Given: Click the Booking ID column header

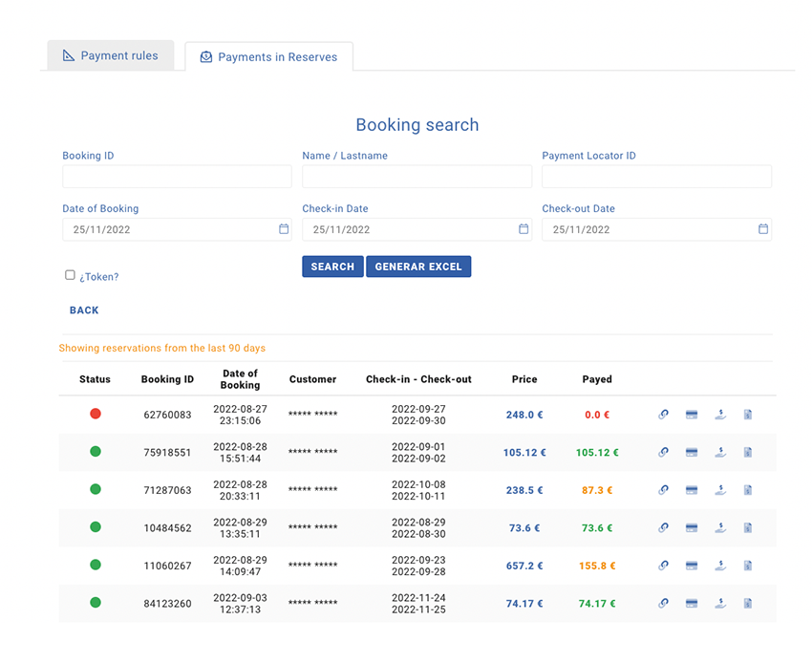Looking at the screenshot, I should (167, 379).
